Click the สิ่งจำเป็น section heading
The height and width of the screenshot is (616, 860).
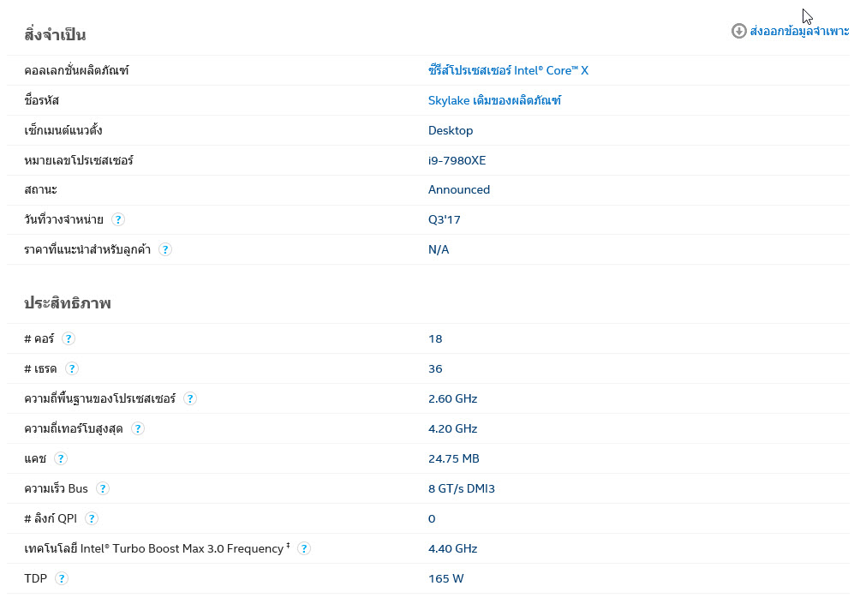pyautogui.click(x=55, y=35)
